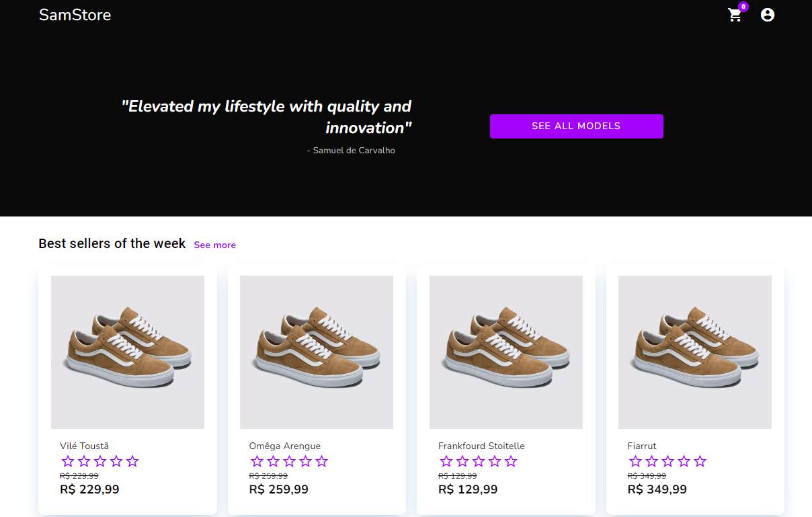Follow the See more link
This screenshot has width=812, height=517.
point(215,245)
